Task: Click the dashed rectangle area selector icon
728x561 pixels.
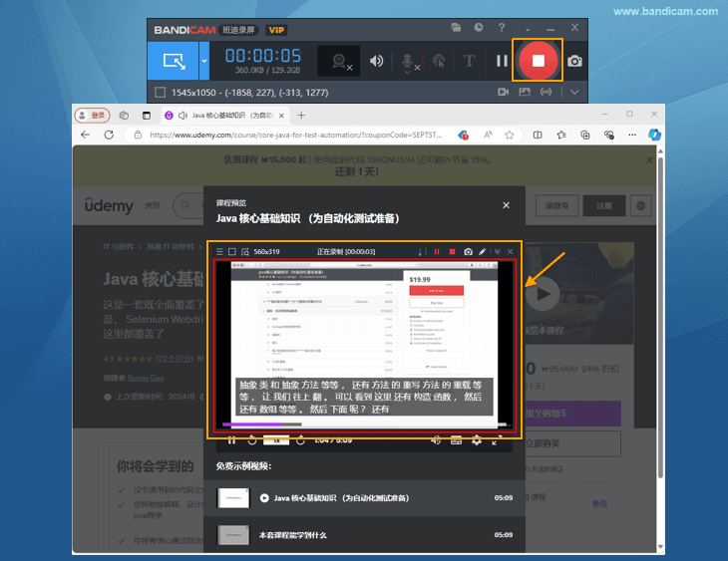Action: (160, 93)
